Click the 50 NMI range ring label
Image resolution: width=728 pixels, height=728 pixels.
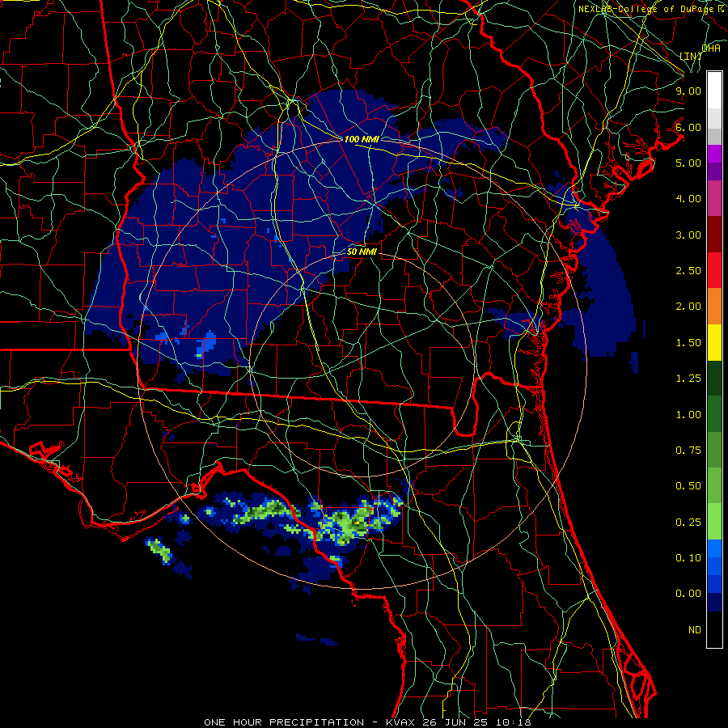(x=362, y=252)
